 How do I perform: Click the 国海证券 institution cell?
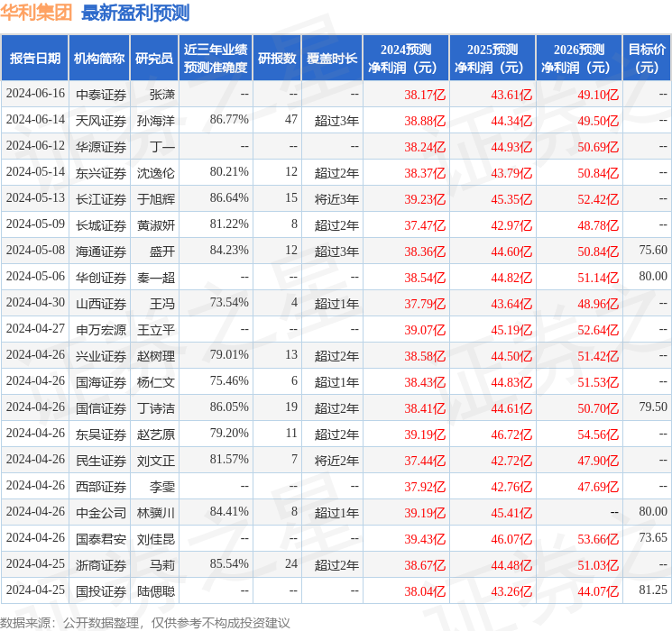point(101,382)
